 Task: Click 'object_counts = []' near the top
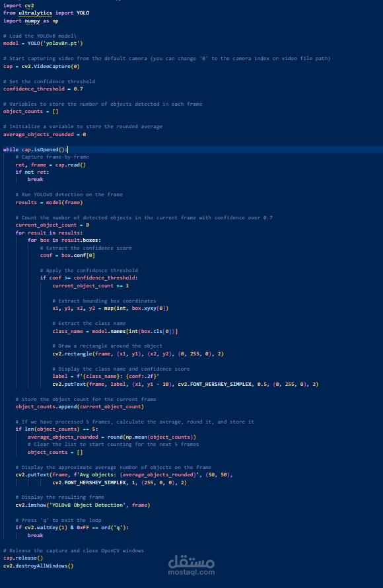(31, 112)
